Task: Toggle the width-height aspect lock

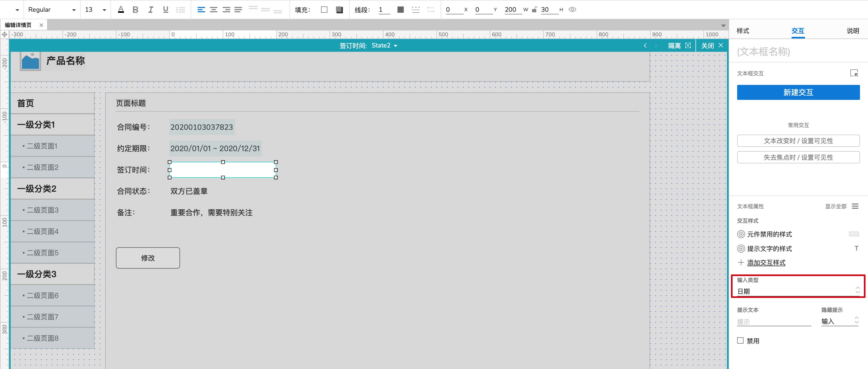Action: coord(534,9)
